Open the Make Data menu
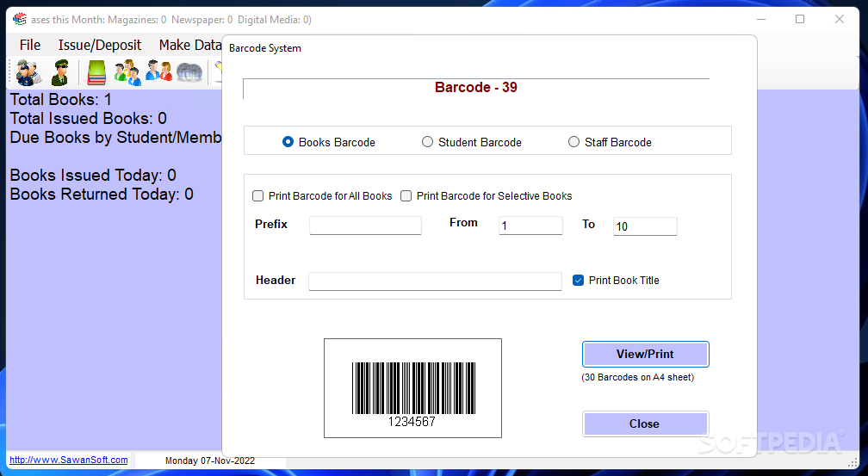 (x=189, y=45)
